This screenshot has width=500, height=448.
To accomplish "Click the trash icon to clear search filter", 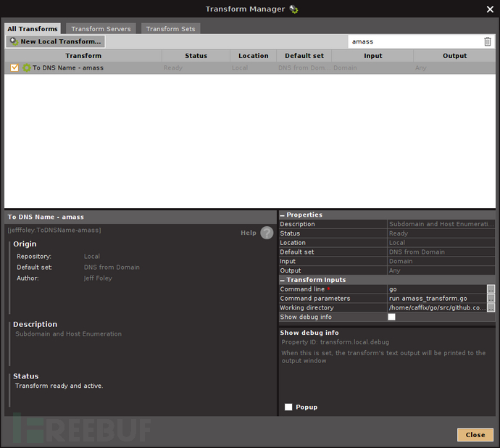I will [x=487, y=41].
